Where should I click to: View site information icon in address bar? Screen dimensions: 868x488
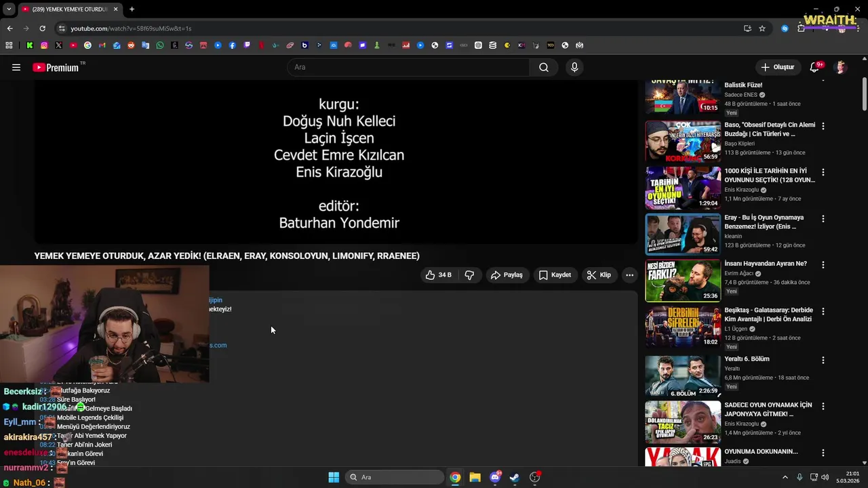click(x=62, y=28)
